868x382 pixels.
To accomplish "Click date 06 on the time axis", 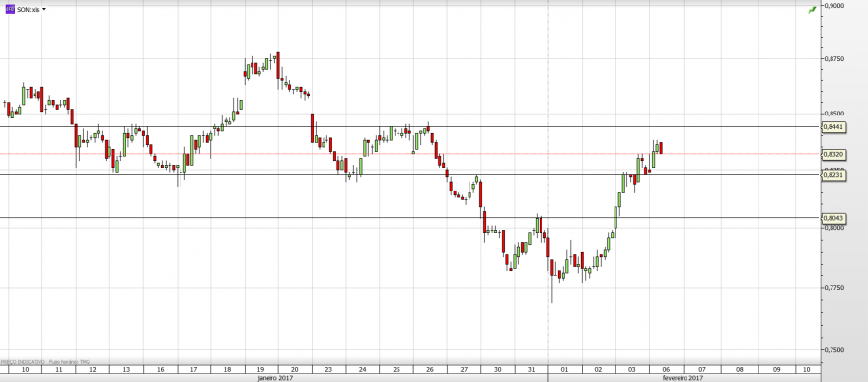I will (666, 369).
